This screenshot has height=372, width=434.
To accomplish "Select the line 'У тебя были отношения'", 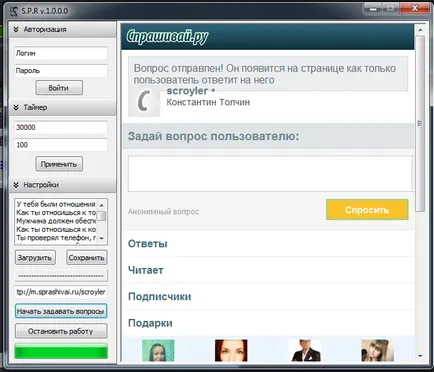I will pyautogui.click(x=56, y=204).
